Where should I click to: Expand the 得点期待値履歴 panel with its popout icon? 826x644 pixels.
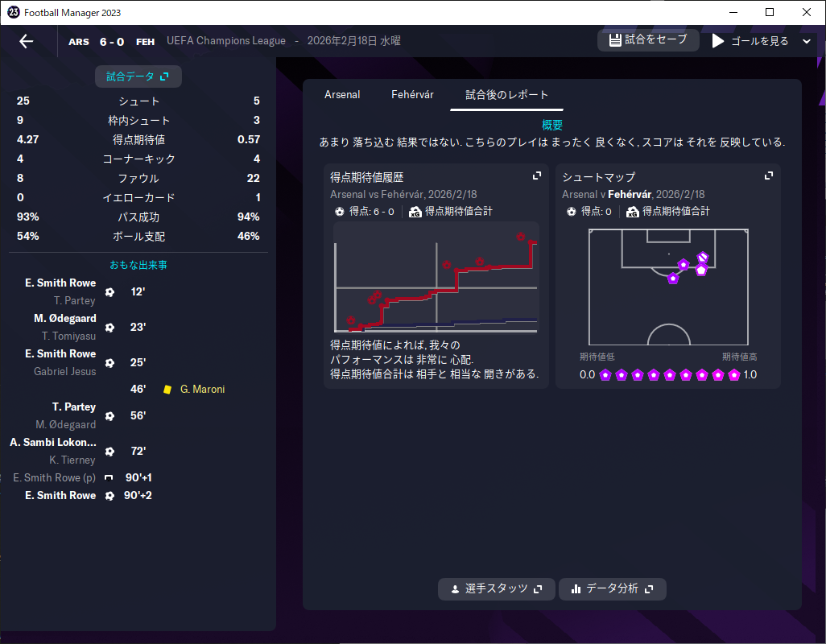[537, 175]
